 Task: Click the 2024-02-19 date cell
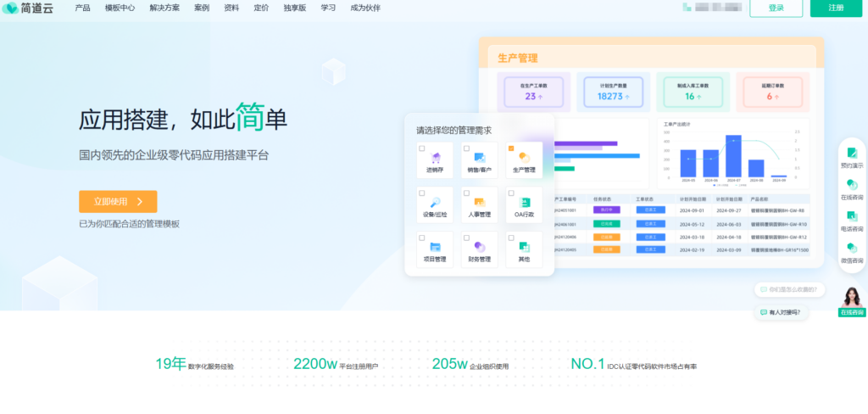pos(690,250)
